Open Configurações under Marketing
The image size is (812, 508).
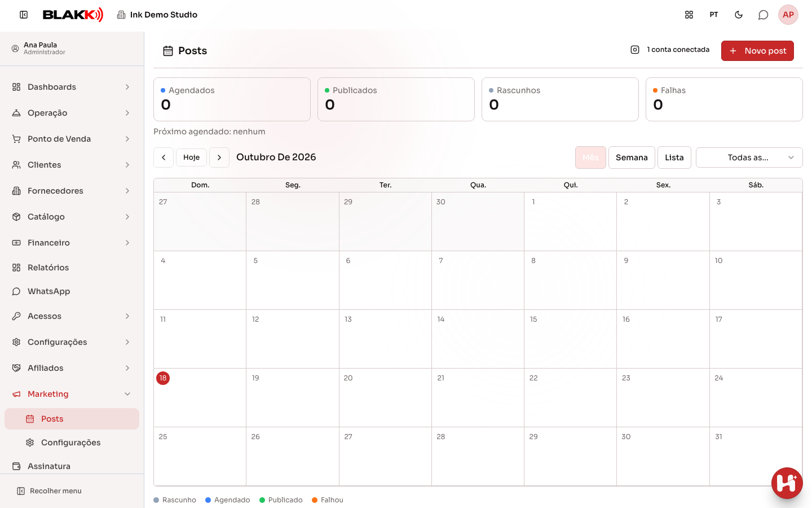click(x=72, y=443)
